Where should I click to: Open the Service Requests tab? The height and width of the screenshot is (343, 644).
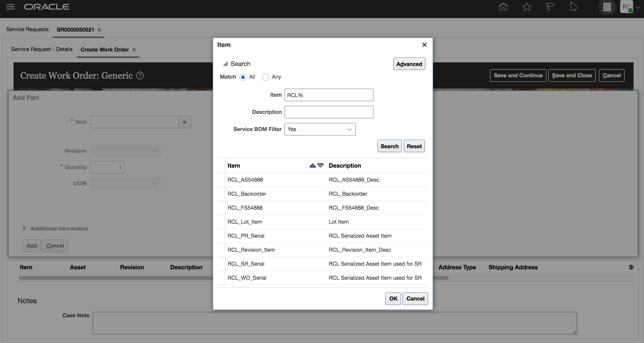[x=27, y=29]
